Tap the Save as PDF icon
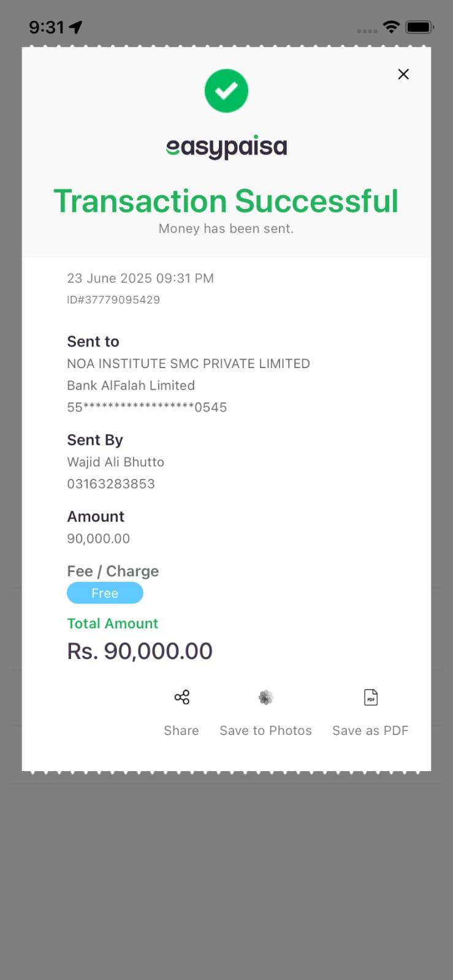 click(x=371, y=697)
